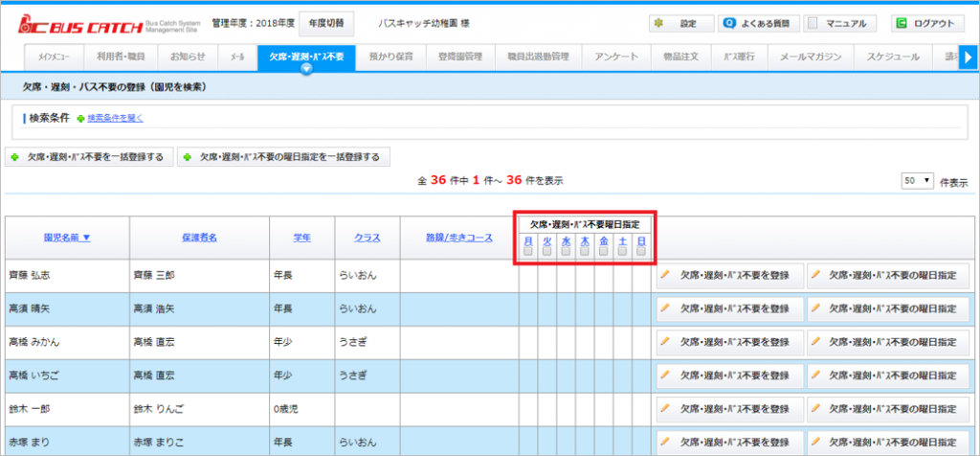Click 曜日指定 button for 赤塚 まり

pyautogui.click(x=889, y=443)
